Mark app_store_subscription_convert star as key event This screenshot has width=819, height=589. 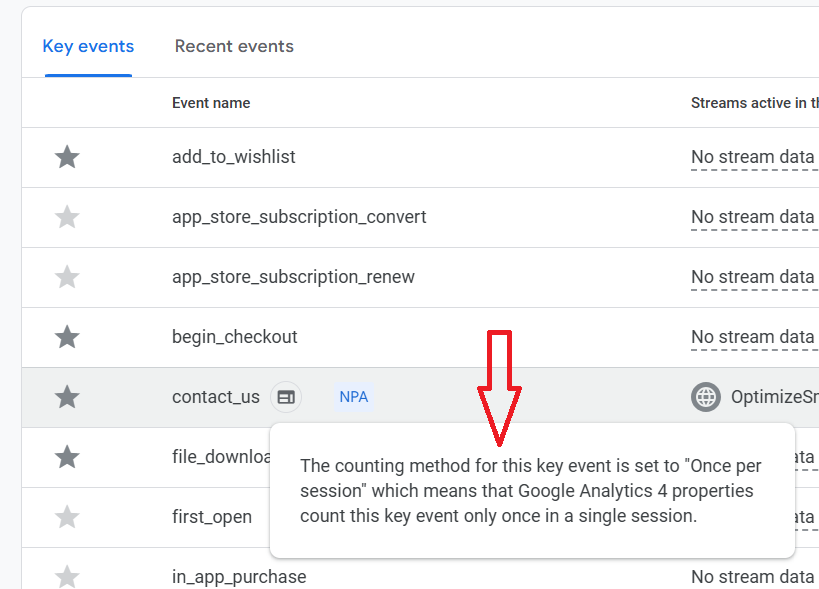[x=67, y=217]
